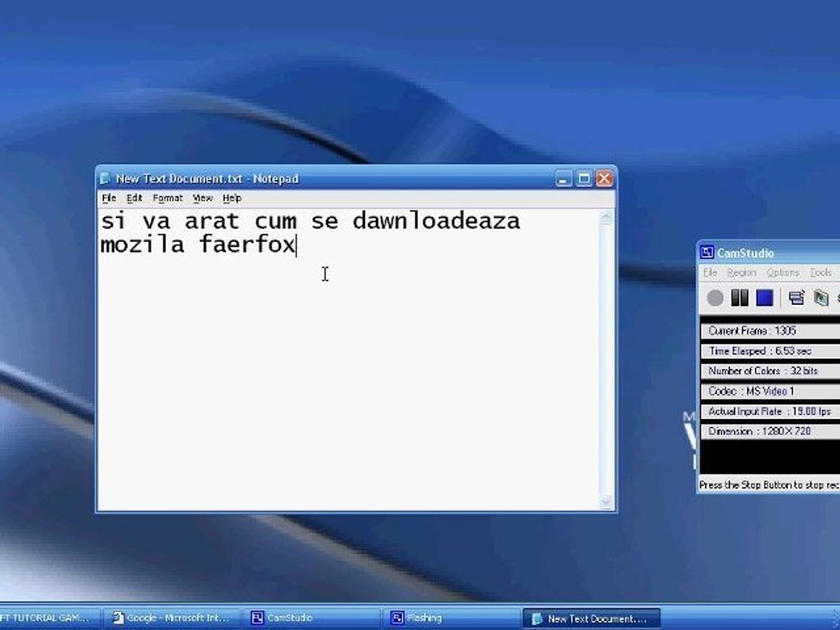Minimize the Notepad window
The width and height of the screenshot is (840, 630).
(563, 178)
